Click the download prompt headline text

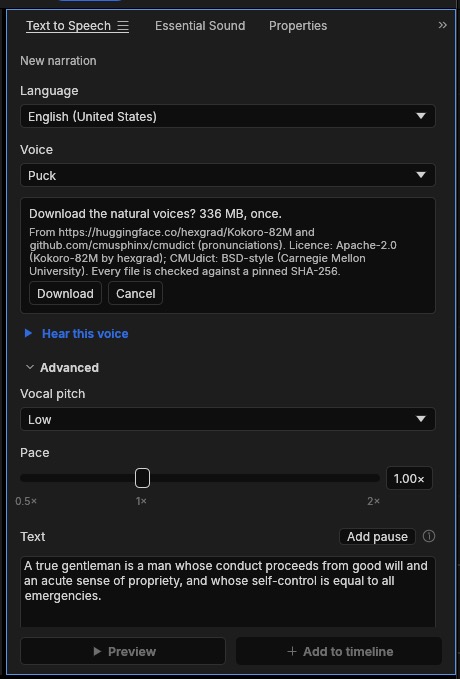155,213
